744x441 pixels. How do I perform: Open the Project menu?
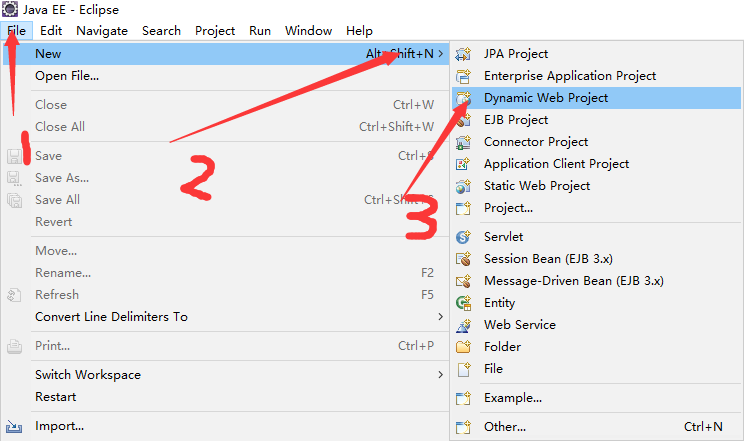[x=215, y=31]
